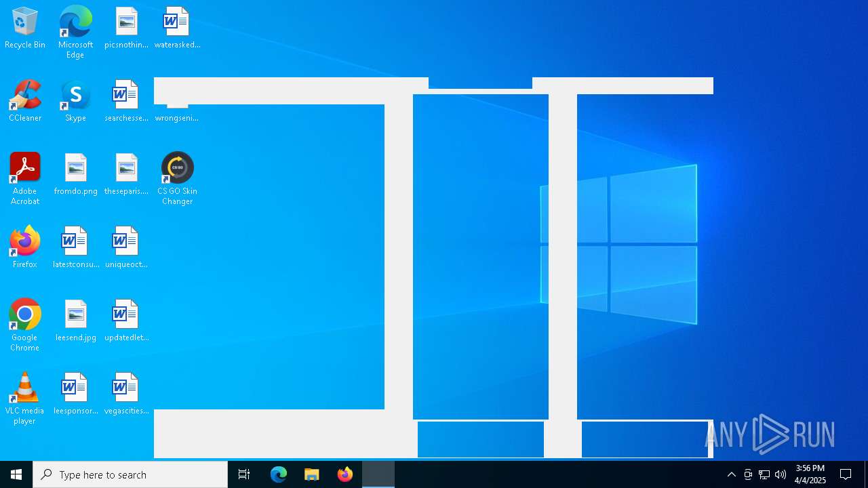Open Task View from the taskbar

pos(244,474)
